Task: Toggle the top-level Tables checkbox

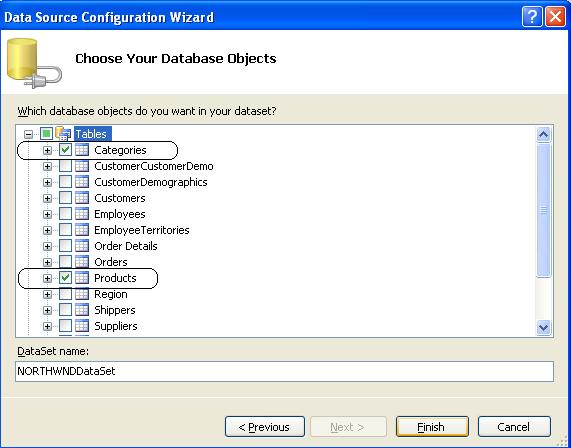Action: (x=47, y=134)
